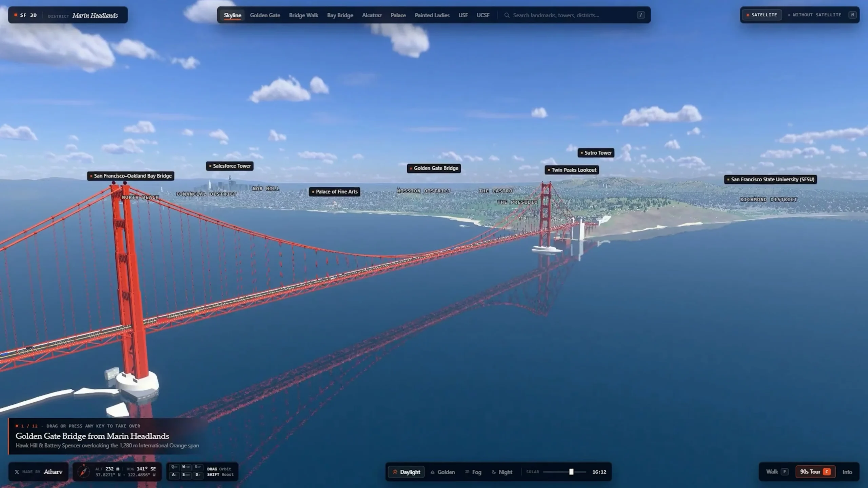Click the San Francisco–Oakland Bay Bridge marker
This screenshot has height=488, width=868.
pyautogui.click(x=131, y=176)
